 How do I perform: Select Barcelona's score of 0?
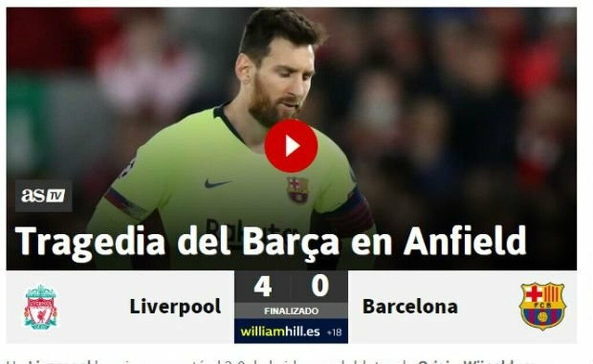point(320,286)
